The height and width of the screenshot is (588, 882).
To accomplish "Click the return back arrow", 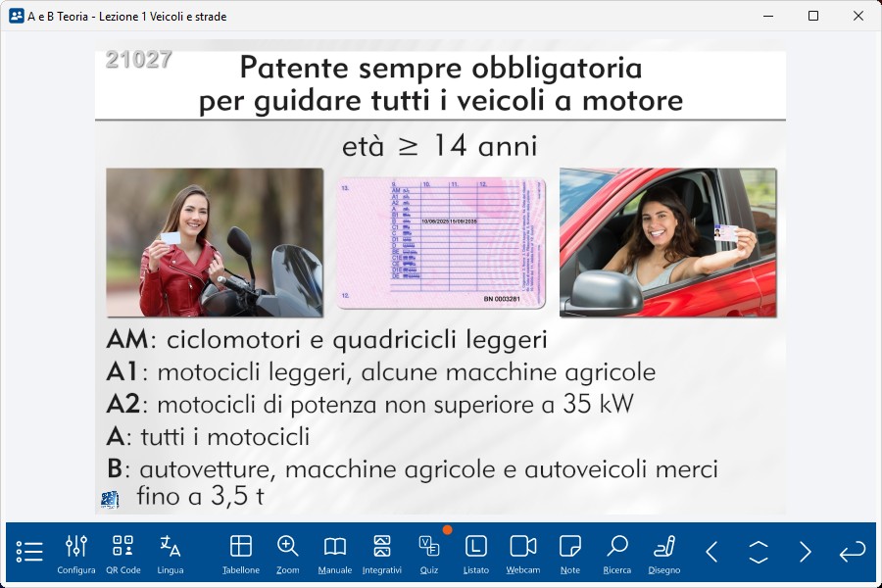I will pos(853,552).
